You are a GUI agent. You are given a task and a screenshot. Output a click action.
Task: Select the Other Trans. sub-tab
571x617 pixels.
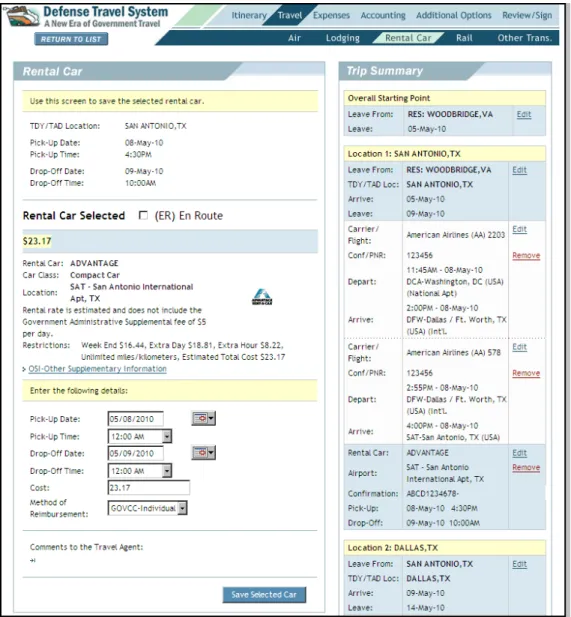pos(525,38)
